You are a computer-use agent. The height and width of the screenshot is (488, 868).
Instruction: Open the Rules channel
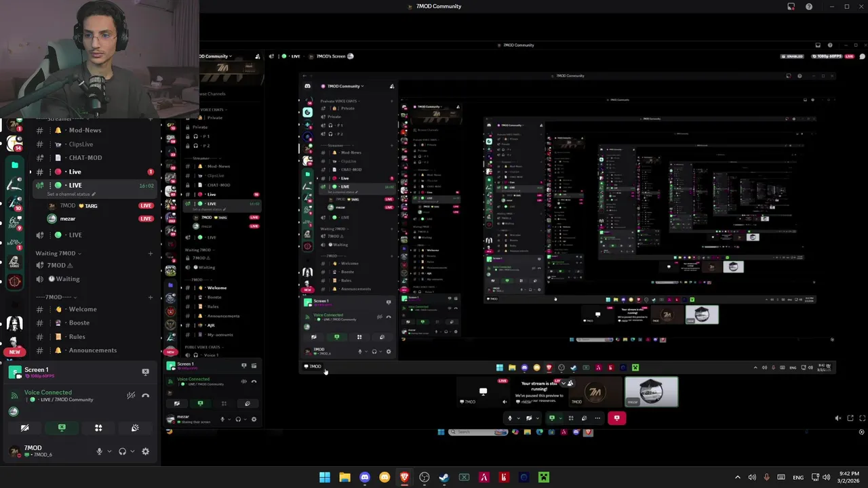coord(95,337)
